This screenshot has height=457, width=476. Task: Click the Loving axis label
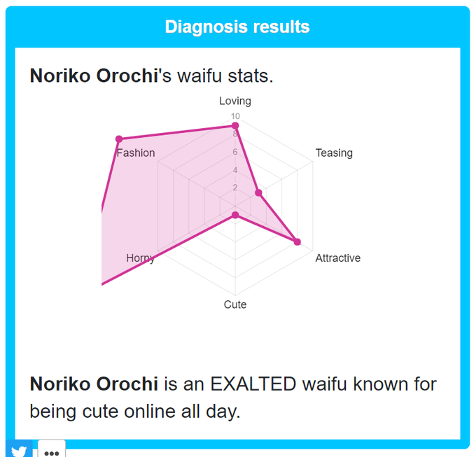(x=235, y=101)
